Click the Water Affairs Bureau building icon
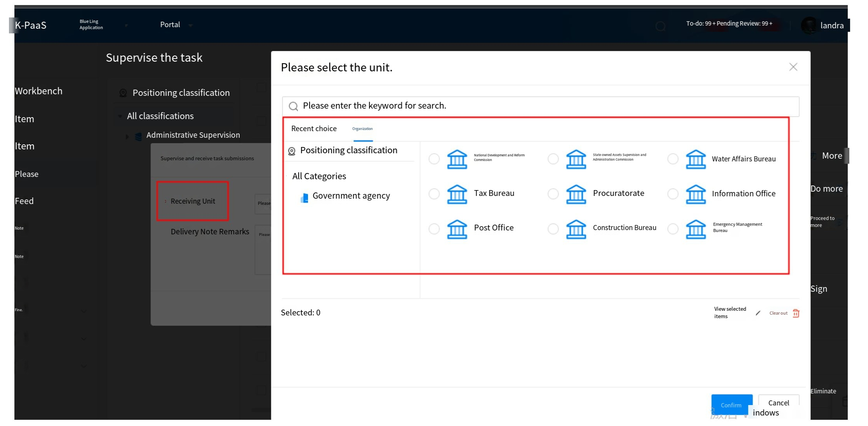Viewport: 868px width, 426px height. coord(695,159)
